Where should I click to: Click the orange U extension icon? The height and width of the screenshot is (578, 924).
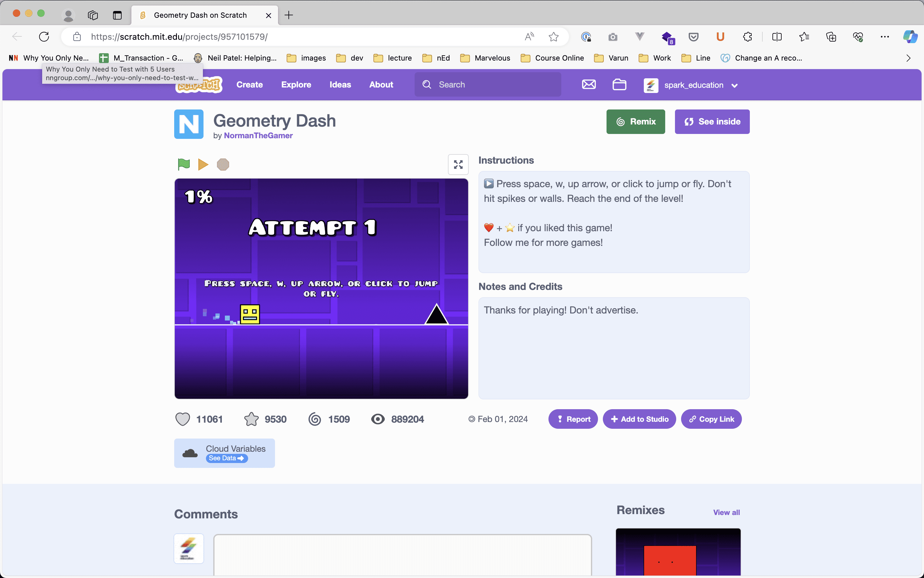(720, 37)
